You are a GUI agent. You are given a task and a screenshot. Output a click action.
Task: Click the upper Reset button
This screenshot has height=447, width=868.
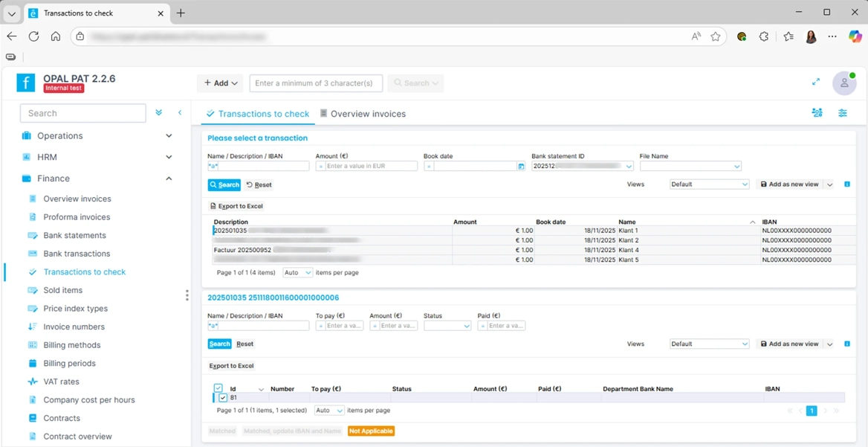click(259, 185)
